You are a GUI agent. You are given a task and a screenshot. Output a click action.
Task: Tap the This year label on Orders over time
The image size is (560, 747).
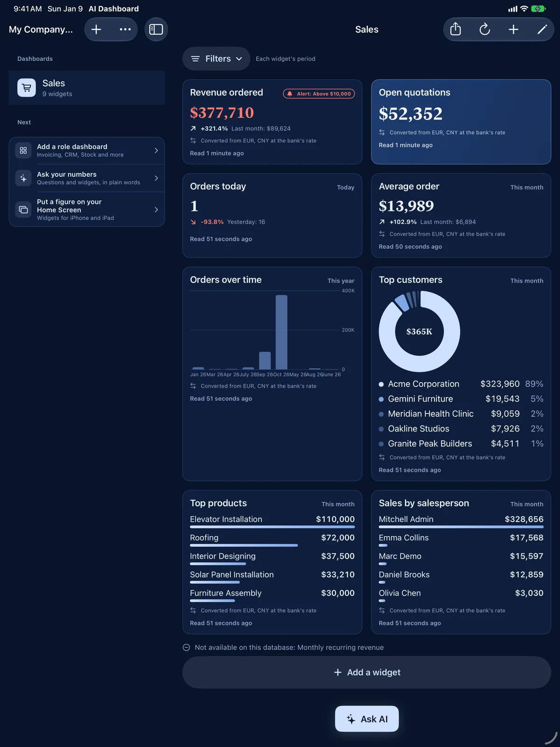click(341, 281)
